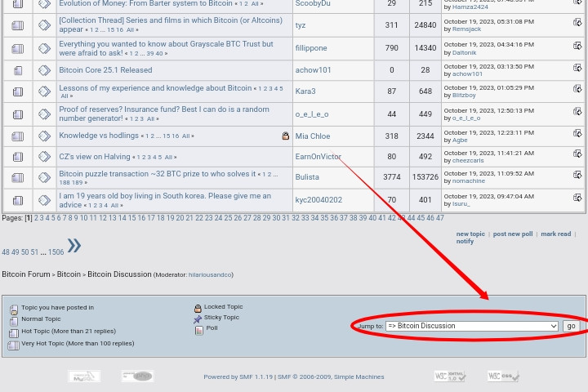This screenshot has height=392, width=588.
Task: Open last post icon for Proof of reserves row
Action: click(x=577, y=112)
